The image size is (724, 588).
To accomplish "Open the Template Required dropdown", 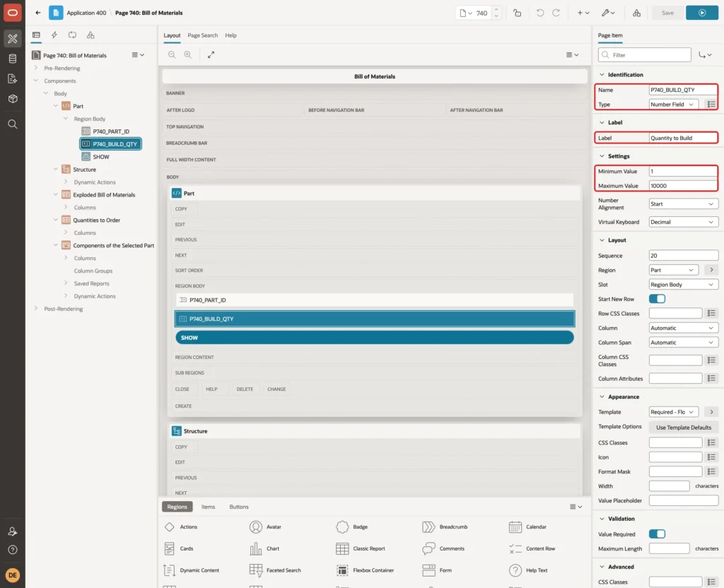I will (673, 412).
